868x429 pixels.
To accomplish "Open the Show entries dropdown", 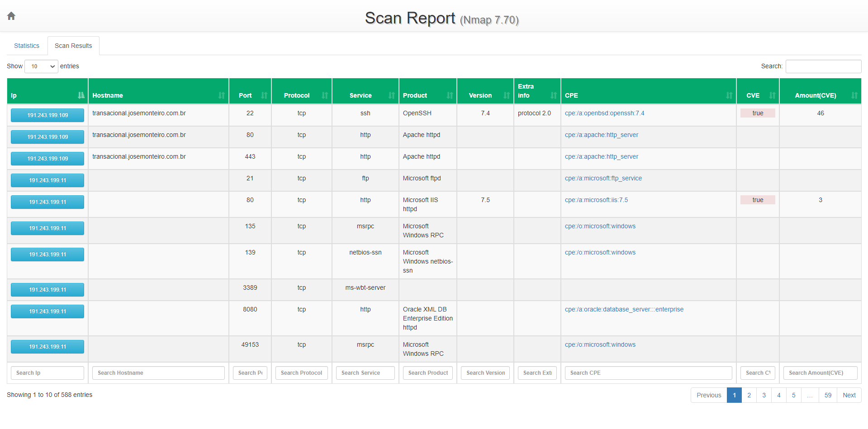I will click(x=41, y=66).
